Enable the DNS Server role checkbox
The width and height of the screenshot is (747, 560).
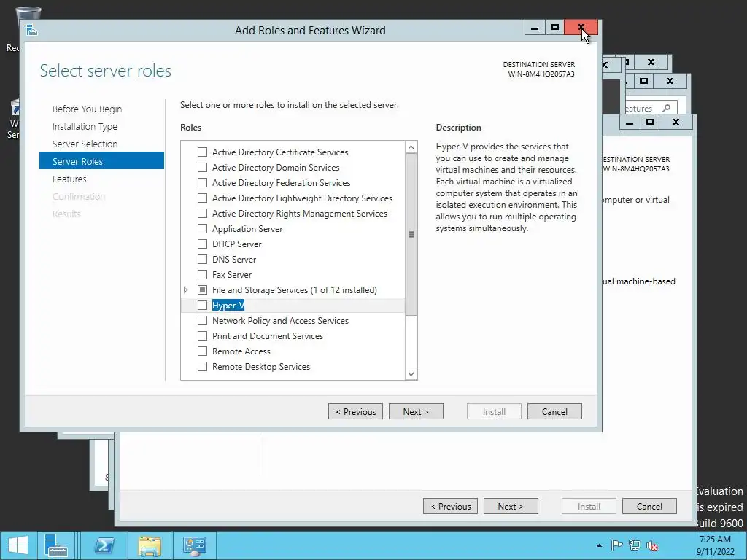203,259
